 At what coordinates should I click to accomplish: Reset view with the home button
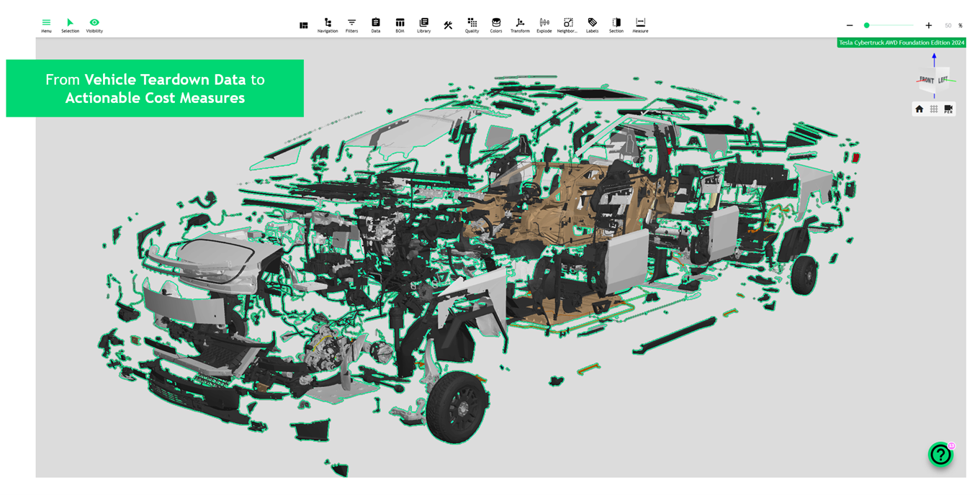920,109
